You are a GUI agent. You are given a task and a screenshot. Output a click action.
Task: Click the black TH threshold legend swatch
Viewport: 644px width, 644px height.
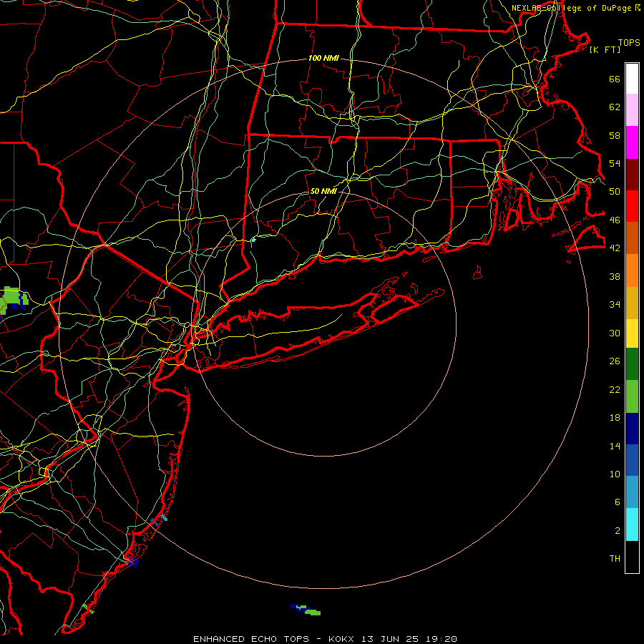click(632, 557)
